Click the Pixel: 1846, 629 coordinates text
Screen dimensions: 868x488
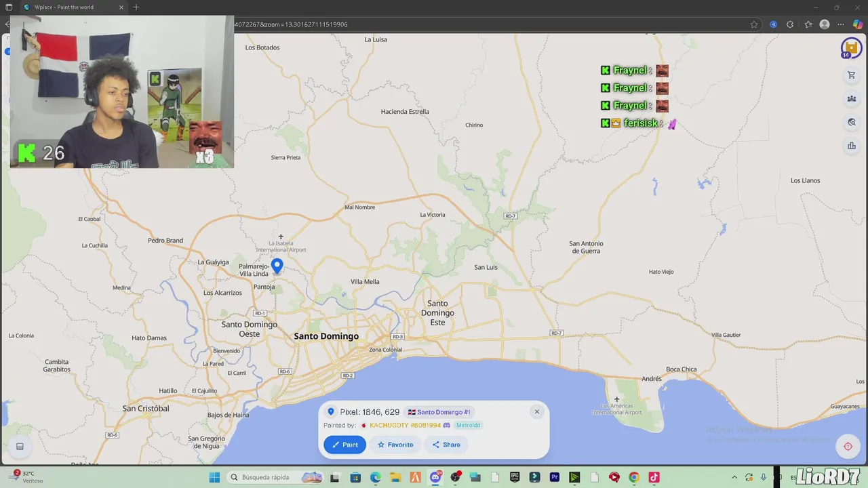[370, 412]
